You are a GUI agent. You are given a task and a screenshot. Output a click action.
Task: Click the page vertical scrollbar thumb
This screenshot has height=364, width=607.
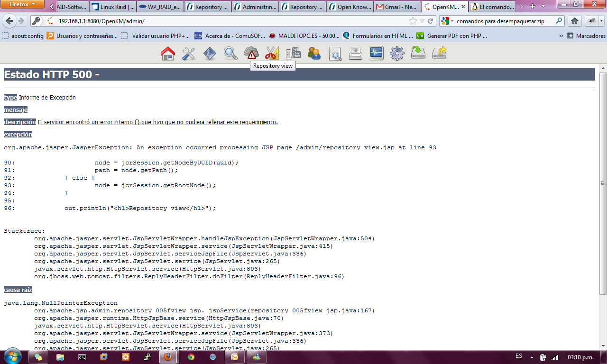click(603, 183)
